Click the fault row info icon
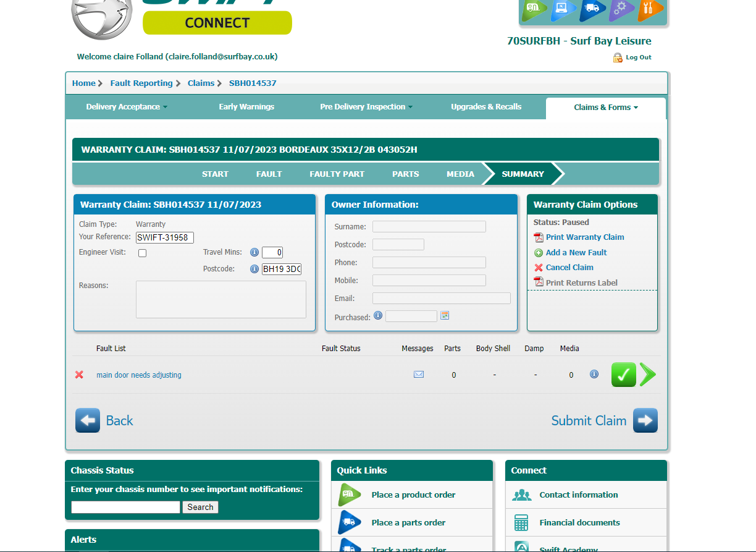 pyautogui.click(x=594, y=374)
